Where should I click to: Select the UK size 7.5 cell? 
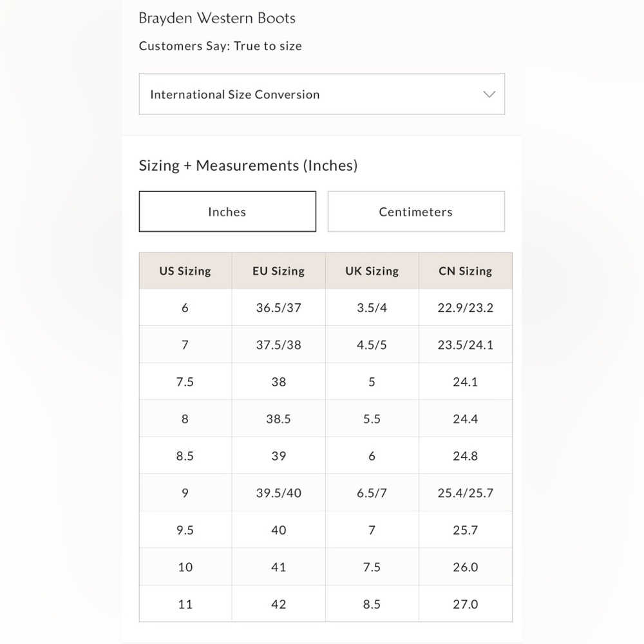[372, 567]
